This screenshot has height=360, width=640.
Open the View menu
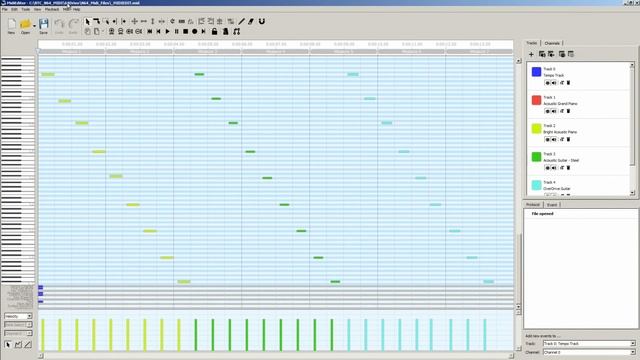[x=38, y=9]
